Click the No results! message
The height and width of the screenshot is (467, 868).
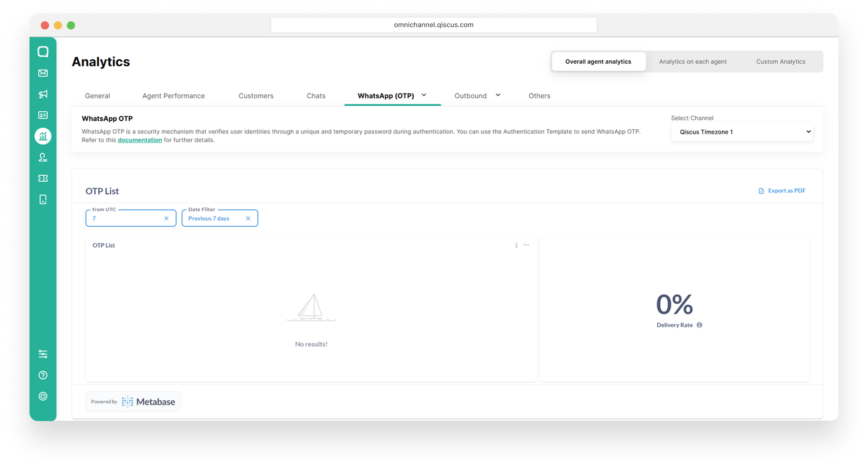[311, 344]
